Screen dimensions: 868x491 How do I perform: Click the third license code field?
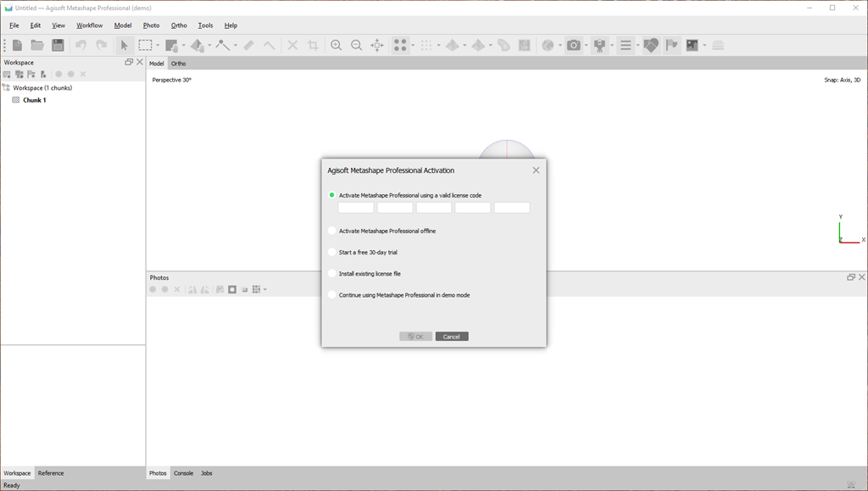(434, 208)
